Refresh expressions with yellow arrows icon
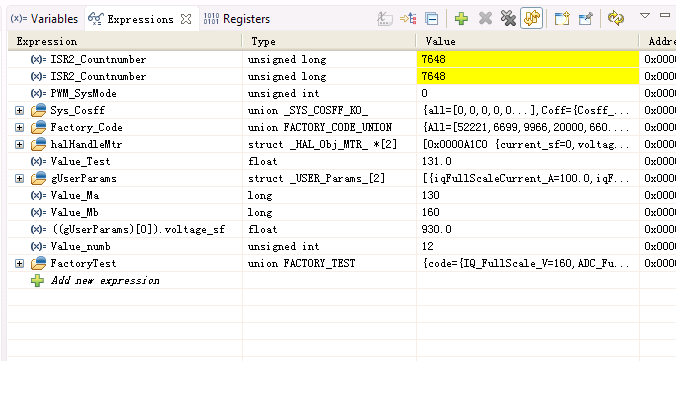Image resolution: width=676 pixels, height=400 pixels. point(616,19)
